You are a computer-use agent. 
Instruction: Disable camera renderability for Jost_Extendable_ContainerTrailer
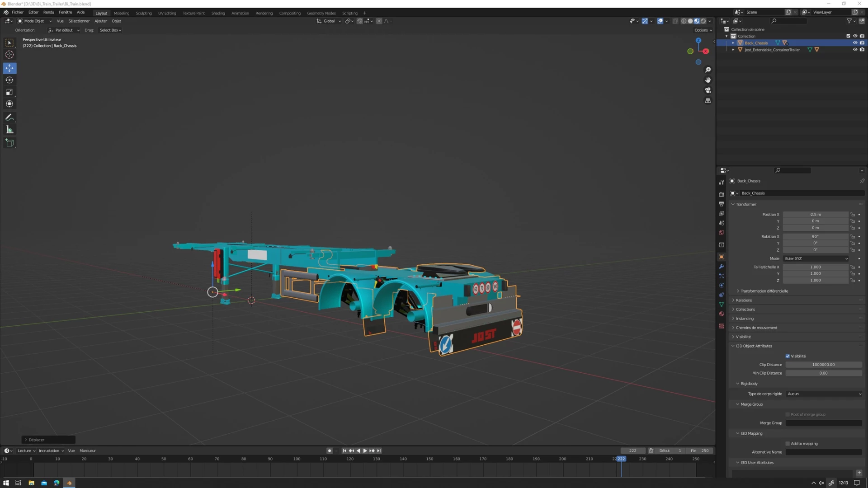(x=863, y=50)
